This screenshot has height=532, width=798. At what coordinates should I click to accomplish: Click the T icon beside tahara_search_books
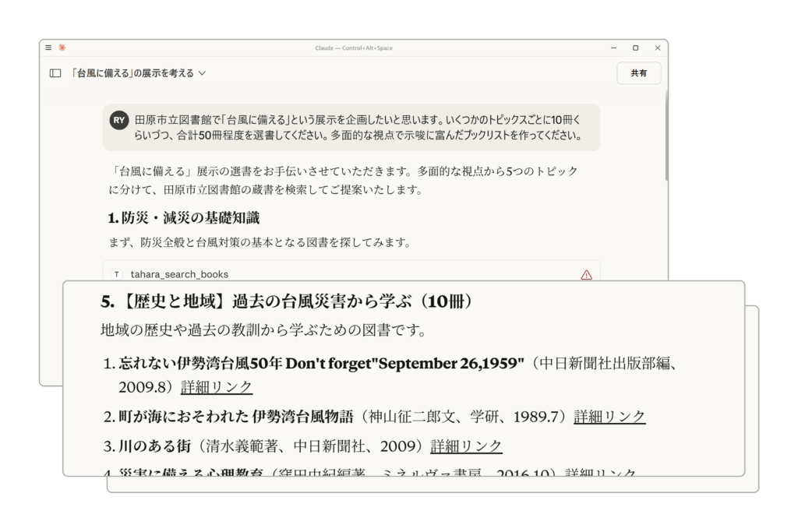tap(118, 274)
